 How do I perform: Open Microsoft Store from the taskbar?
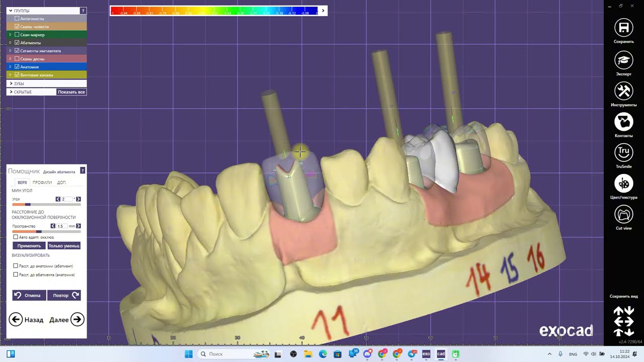(x=338, y=354)
